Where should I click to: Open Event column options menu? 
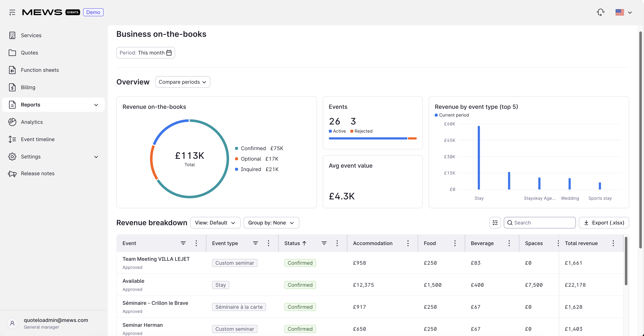tap(196, 243)
